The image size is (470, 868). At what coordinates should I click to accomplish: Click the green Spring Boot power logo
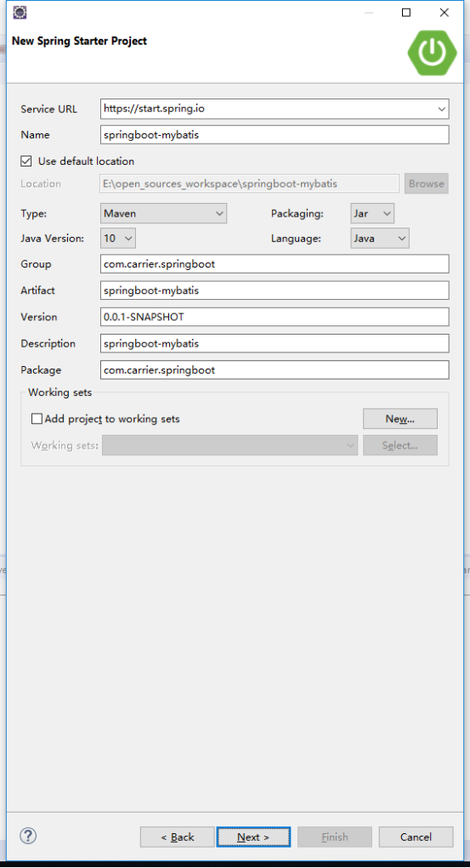click(x=433, y=52)
